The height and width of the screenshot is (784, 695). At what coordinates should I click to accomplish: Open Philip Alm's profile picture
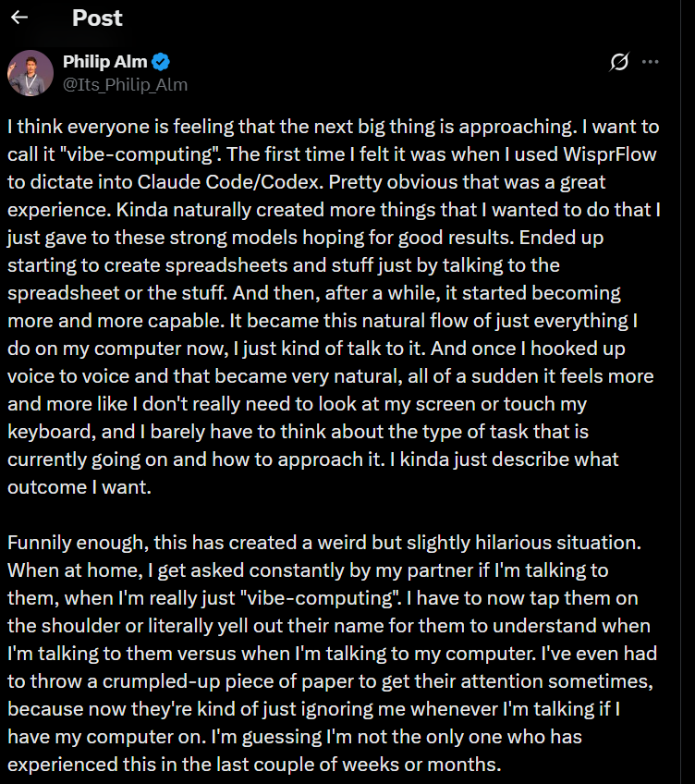click(30, 73)
